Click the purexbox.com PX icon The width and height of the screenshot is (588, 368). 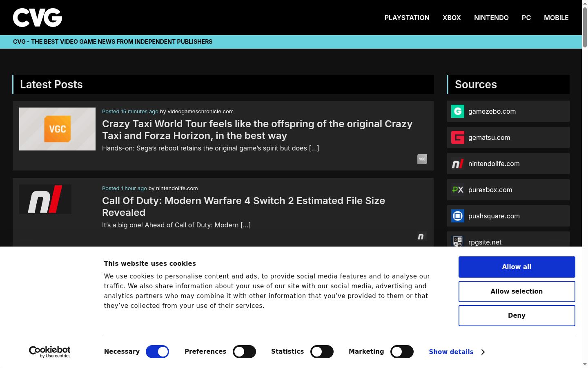click(x=458, y=190)
